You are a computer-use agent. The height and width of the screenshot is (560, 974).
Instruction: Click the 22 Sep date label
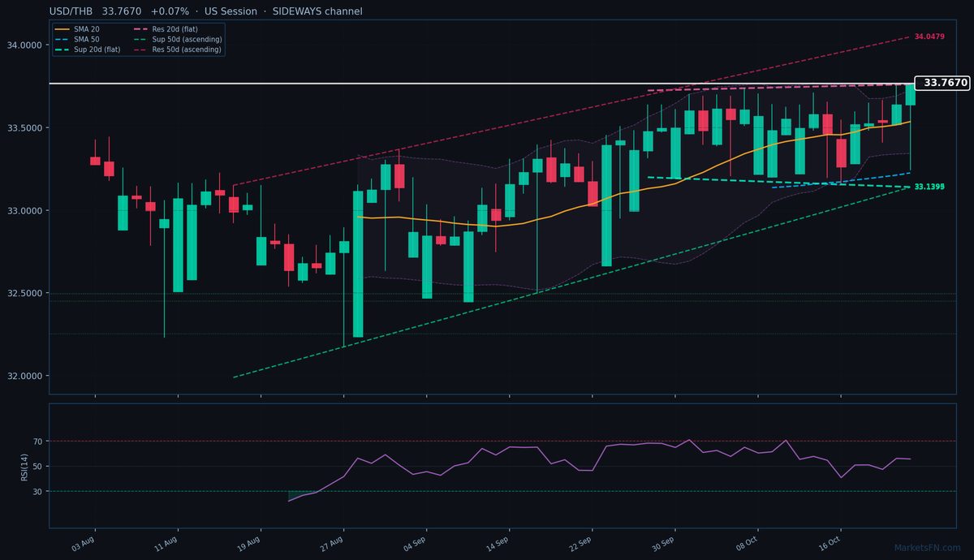point(581,543)
